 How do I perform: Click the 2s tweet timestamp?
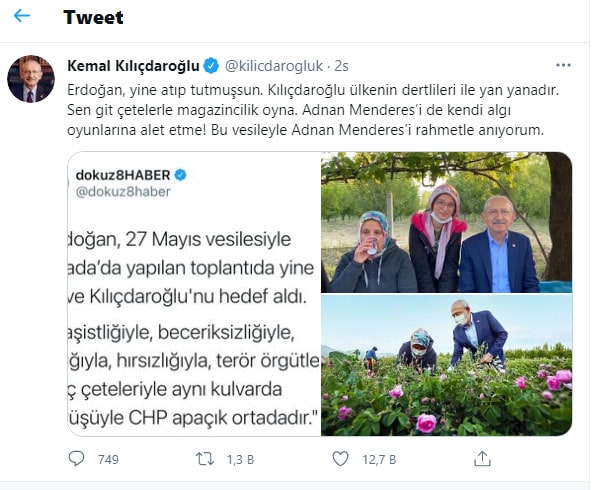pos(341,66)
